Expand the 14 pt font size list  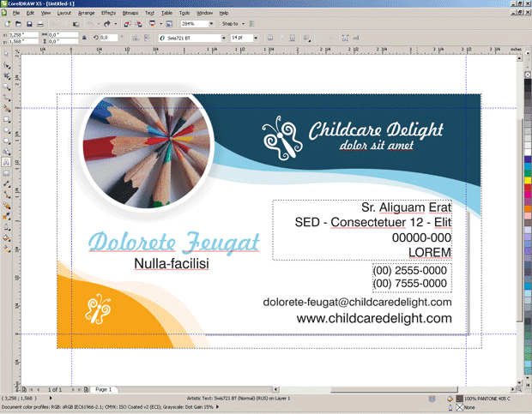[x=256, y=38]
